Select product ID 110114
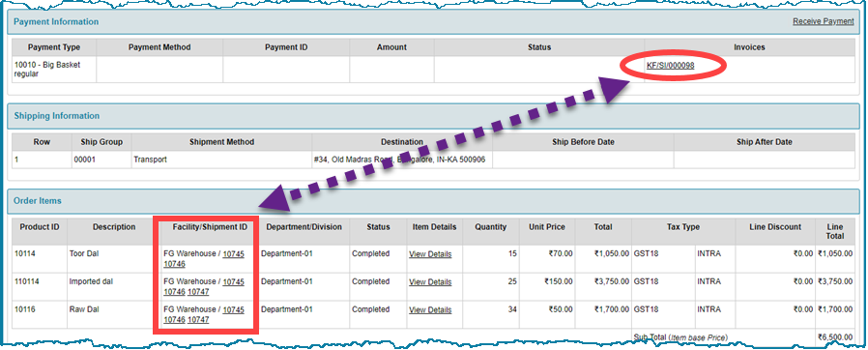This screenshot has width=868, height=350. [x=28, y=281]
